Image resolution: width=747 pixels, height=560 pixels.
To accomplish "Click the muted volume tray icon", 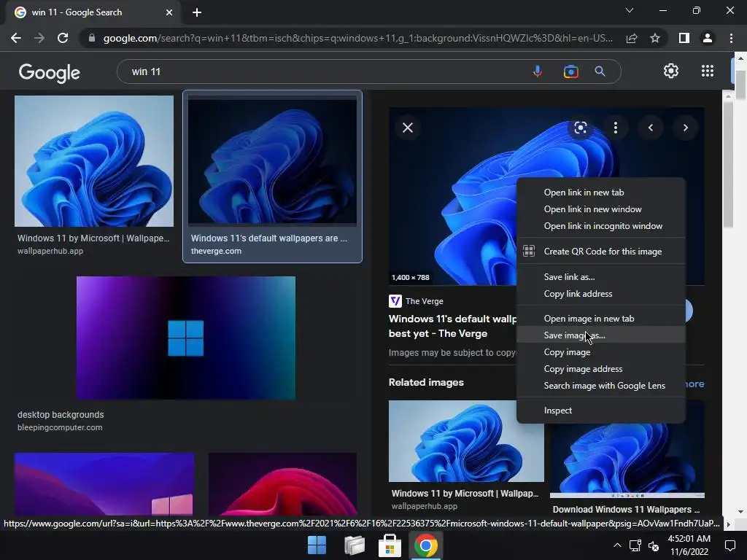I will (654, 546).
